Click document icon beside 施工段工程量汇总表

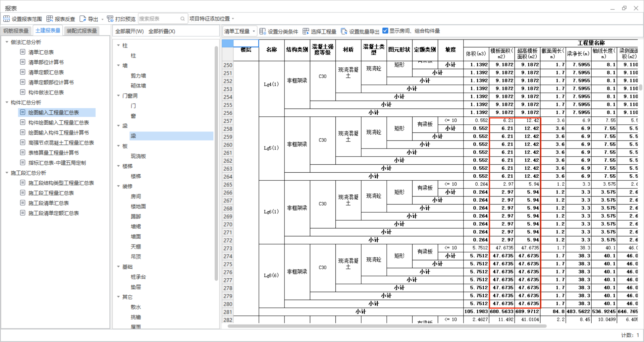(x=22, y=193)
